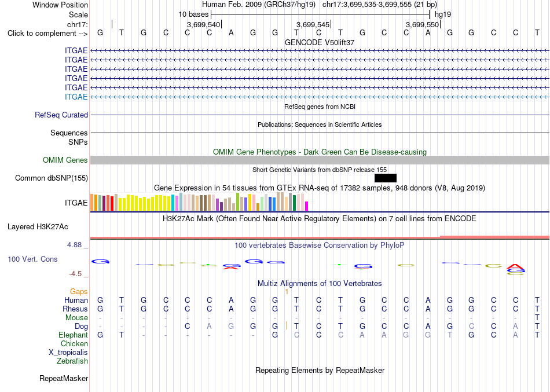Click 'Multiz Alignments of 100 Vertebrates' title
550x392 pixels.
320,284
